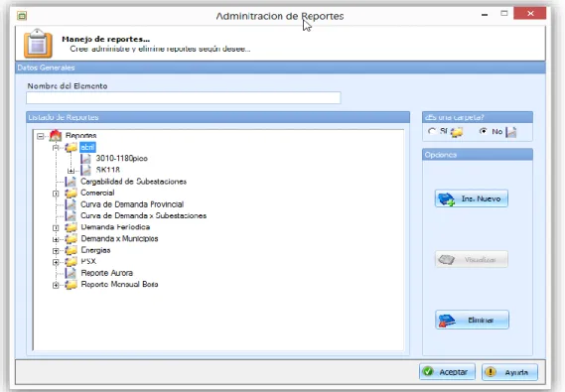The height and width of the screenshot is (392, 565).
Task: Select the Reporte Mensual Bole item
Action: pyautogui.click(x=119, y=285)
